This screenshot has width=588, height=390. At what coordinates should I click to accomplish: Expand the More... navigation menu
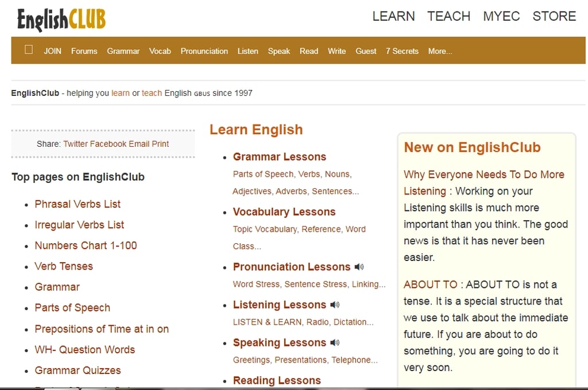tap(440, 51)
